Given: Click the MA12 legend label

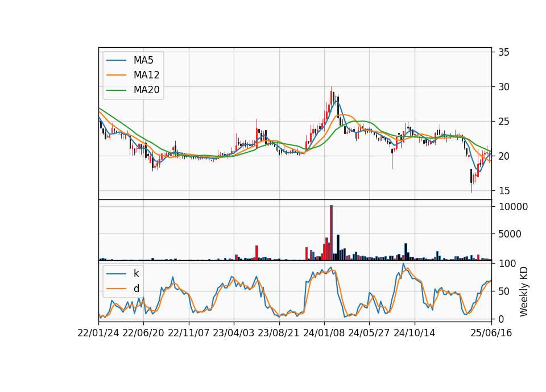Looking at the screenshot, I should point(146,75).
